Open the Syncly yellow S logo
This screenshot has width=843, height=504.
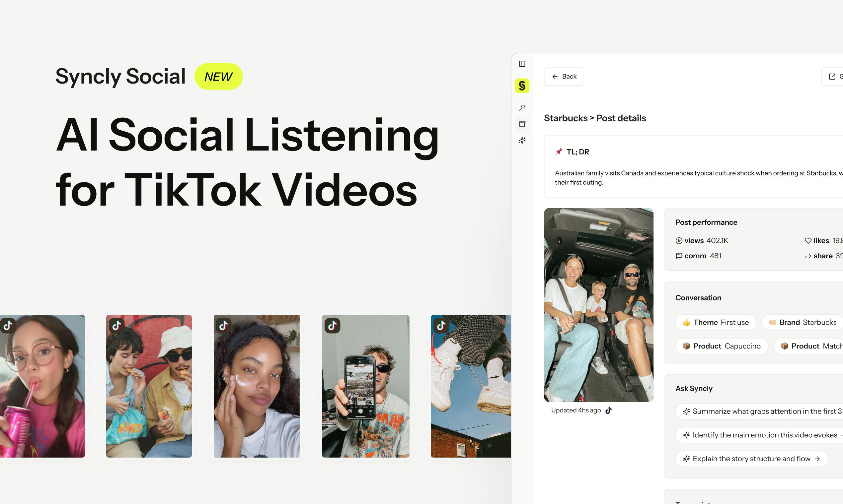click(522, 86)
